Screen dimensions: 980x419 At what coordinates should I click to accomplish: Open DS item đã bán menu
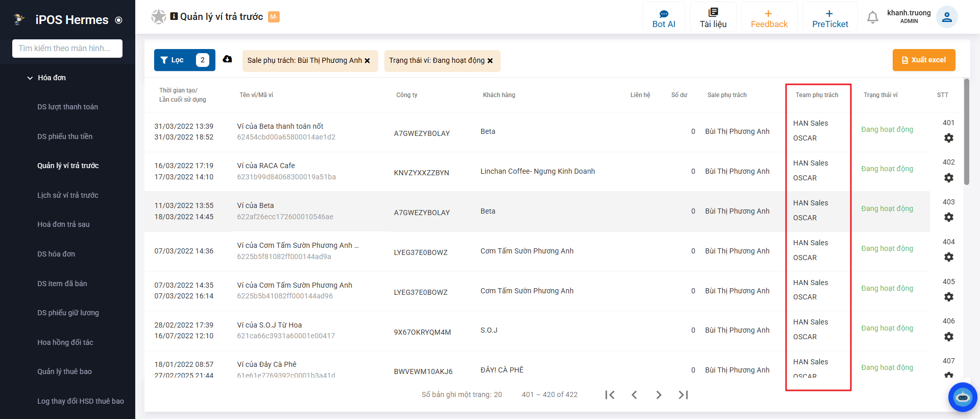click(62, 284)
